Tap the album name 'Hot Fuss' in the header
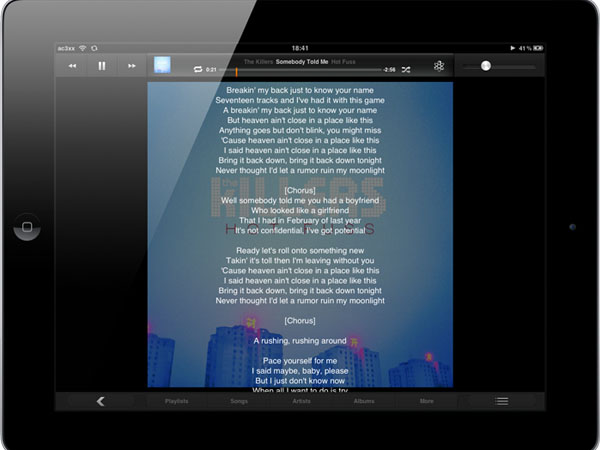Image resolution: width=600 pixels, height=450 pixels. (343, 62)
